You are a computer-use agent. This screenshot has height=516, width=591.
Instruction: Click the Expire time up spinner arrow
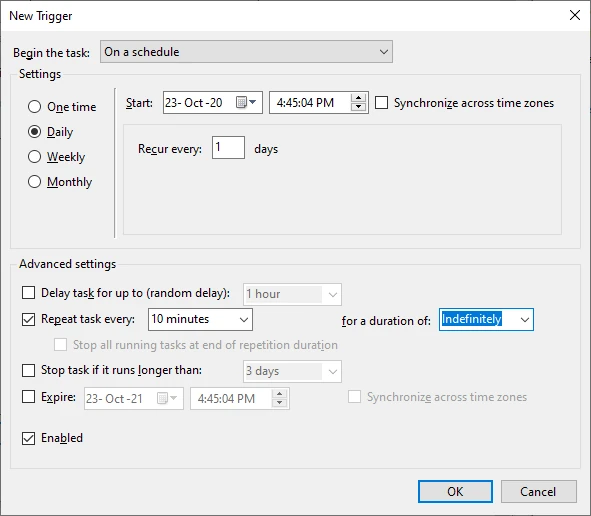point(279,394)
